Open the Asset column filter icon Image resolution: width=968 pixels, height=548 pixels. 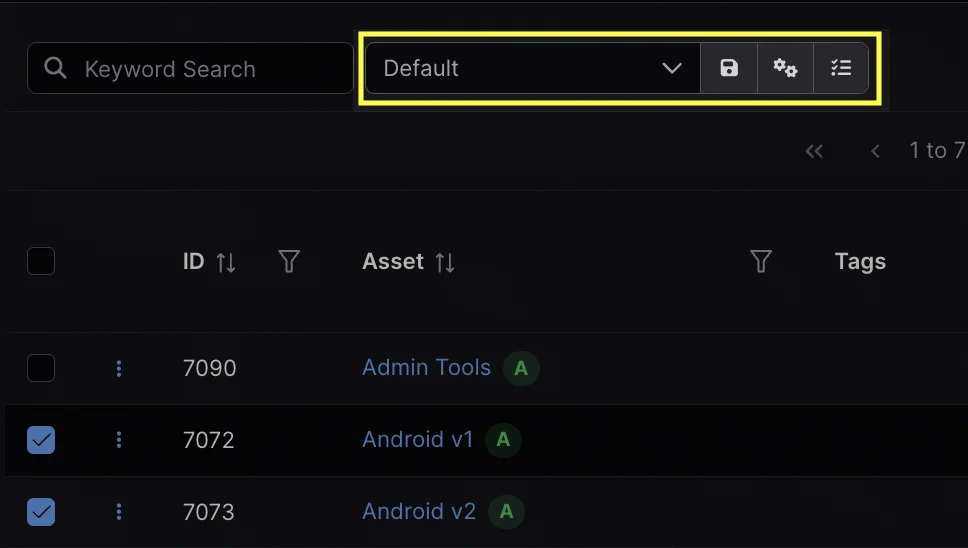click(761, 262)
